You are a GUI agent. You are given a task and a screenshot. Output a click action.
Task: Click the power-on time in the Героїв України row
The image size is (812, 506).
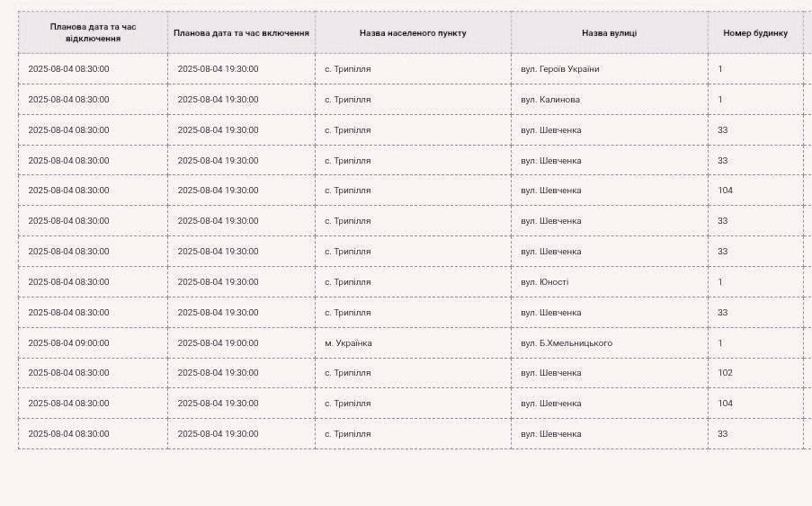tap(218, 69)
